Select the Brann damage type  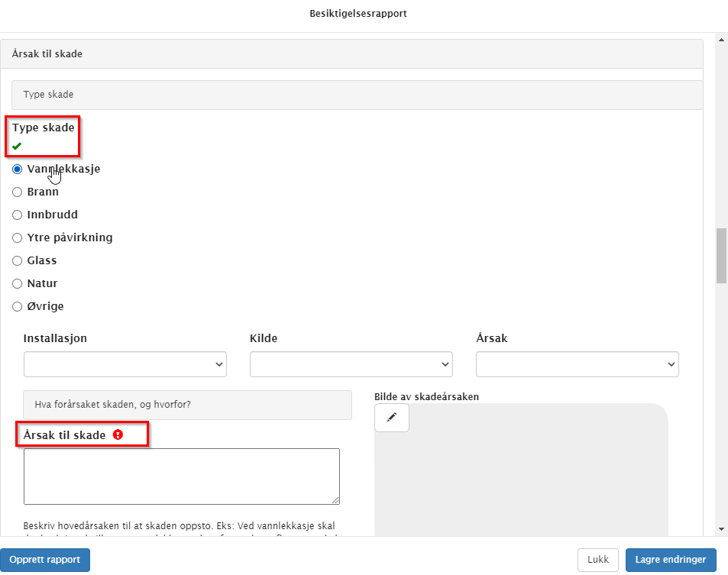[x=18, y=192]
